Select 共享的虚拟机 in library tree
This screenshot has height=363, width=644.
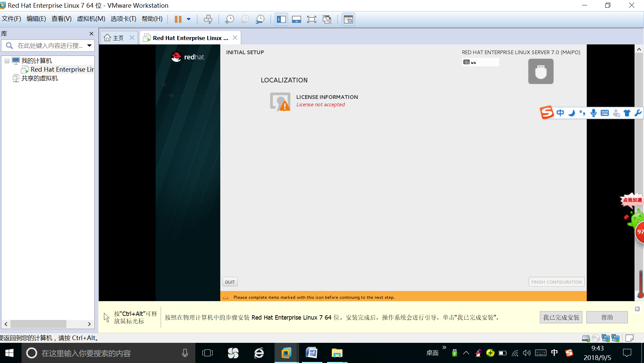click(35, 78)
